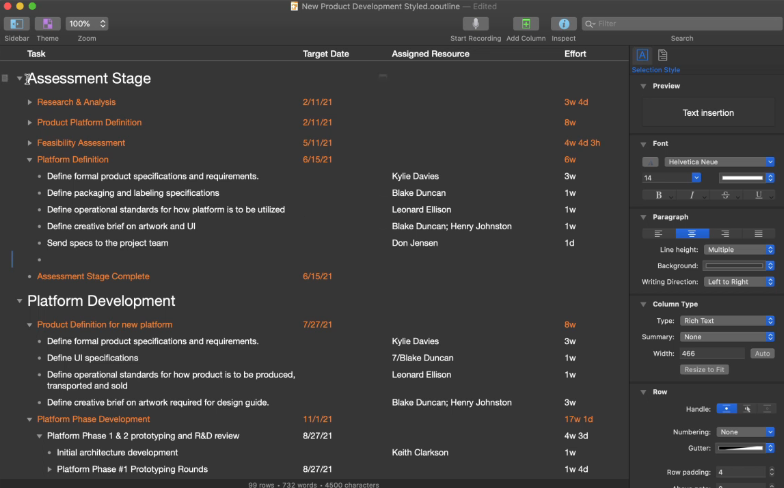Collapse the Row inspector section
This screenshot has width=784, height=488.
[x=644, y=392]
